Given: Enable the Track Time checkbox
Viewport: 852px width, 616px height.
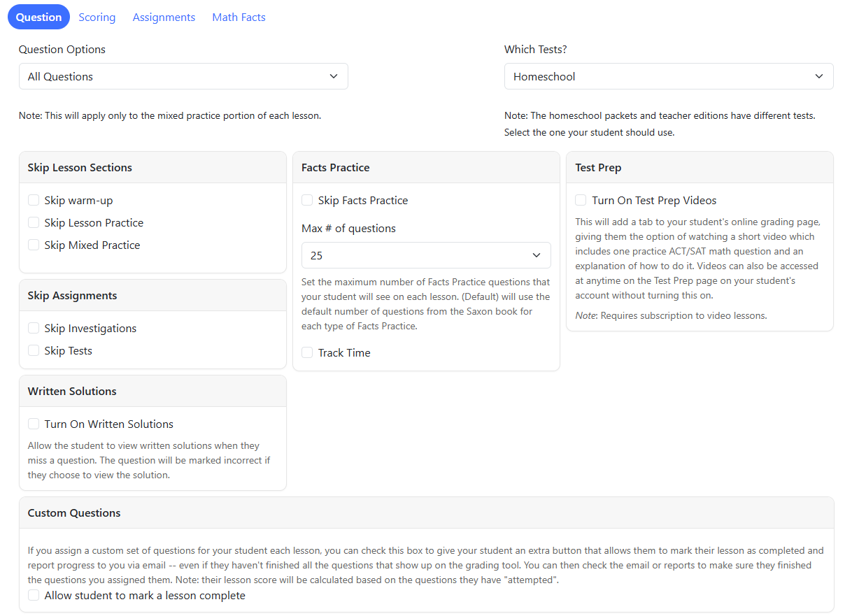Looking at the screenshot, I should coord(307,352).
